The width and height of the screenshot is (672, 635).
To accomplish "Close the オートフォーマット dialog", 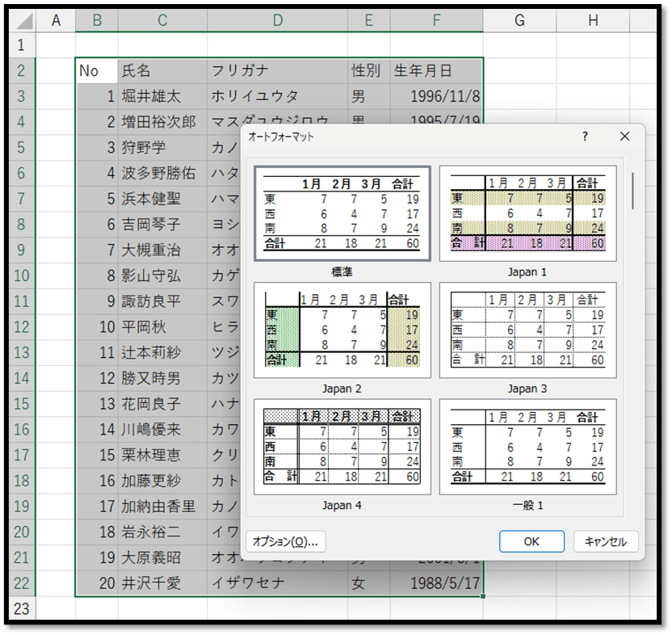I will 624,137.
